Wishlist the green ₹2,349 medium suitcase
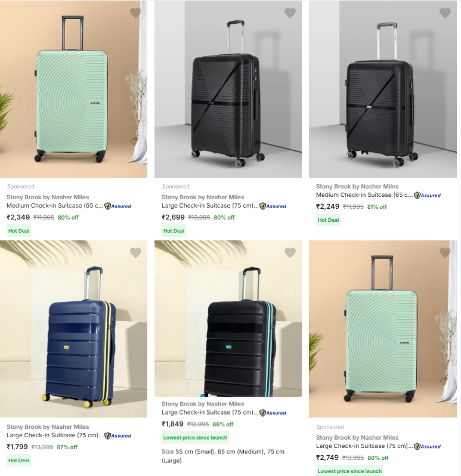The height and width of the screenshot is (476, 461). point(135,13)
